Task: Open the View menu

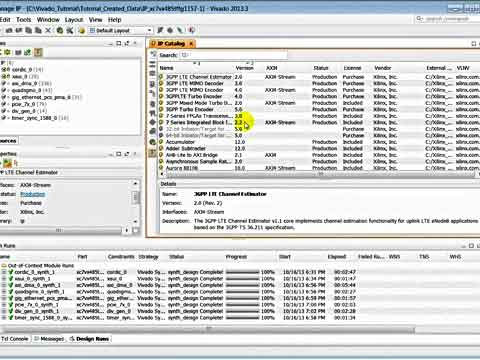Action: [x=95, y=20]
